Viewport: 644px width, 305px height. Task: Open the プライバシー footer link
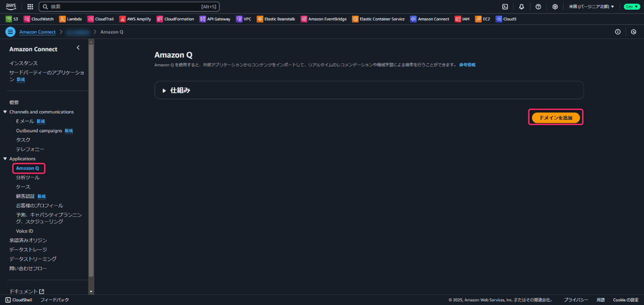click(576, 300)
